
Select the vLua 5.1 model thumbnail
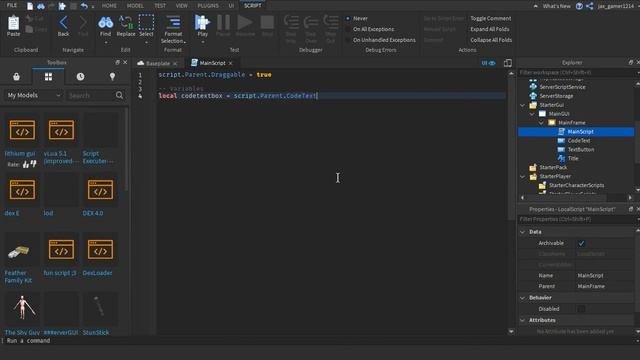coord(61,131)
